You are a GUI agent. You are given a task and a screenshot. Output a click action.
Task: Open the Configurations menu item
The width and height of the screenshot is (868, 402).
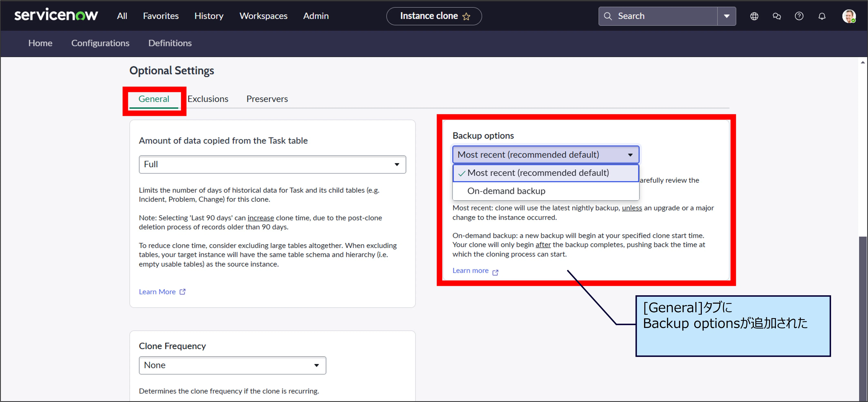tap(100, 43)
